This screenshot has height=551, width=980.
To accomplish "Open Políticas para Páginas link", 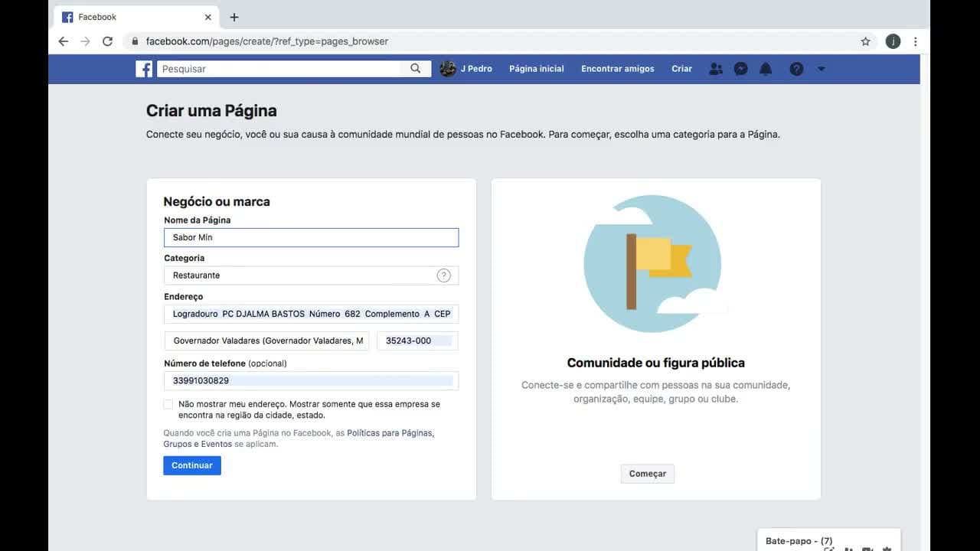I will (390, 433).
